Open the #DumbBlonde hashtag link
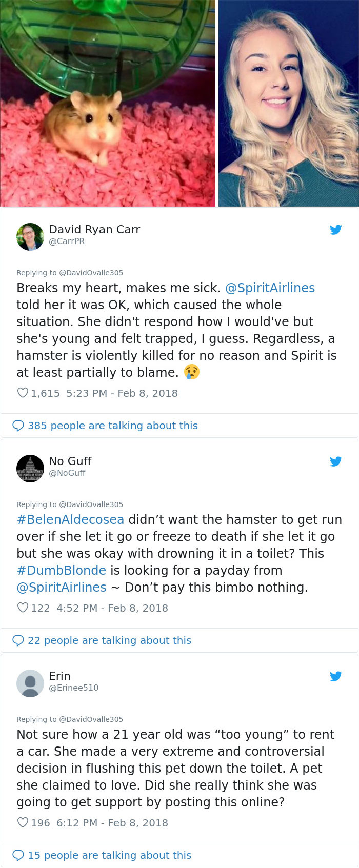This screenshot has width=359, height=868. click(61, 570)
